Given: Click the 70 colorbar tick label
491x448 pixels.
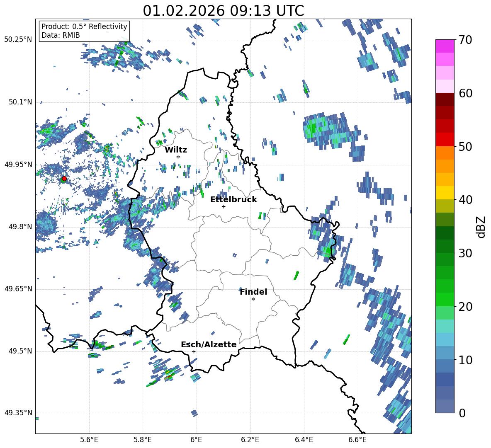Looking at the screenshot, I should (x=467, y=40).
